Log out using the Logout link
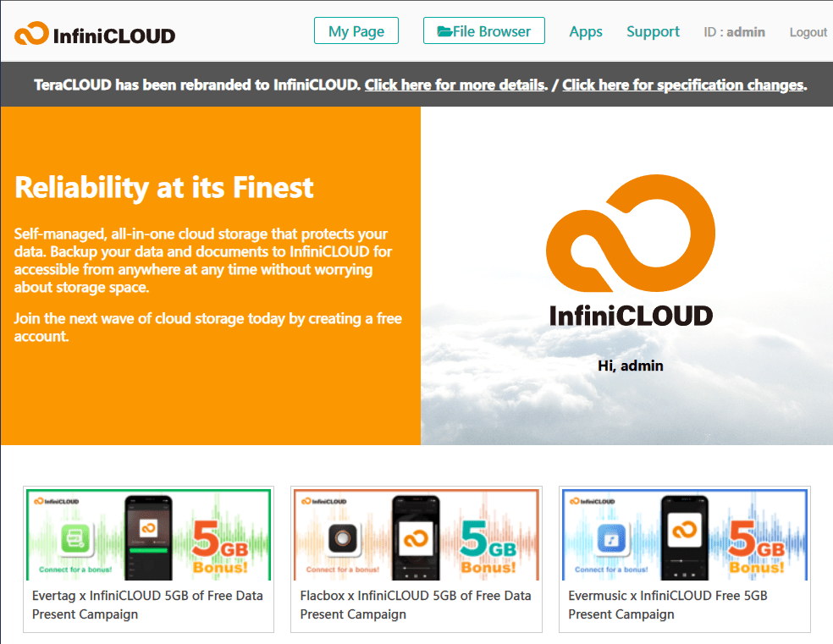Image resolution: width=833 pixels, height=644 pixels. point(808,33)
